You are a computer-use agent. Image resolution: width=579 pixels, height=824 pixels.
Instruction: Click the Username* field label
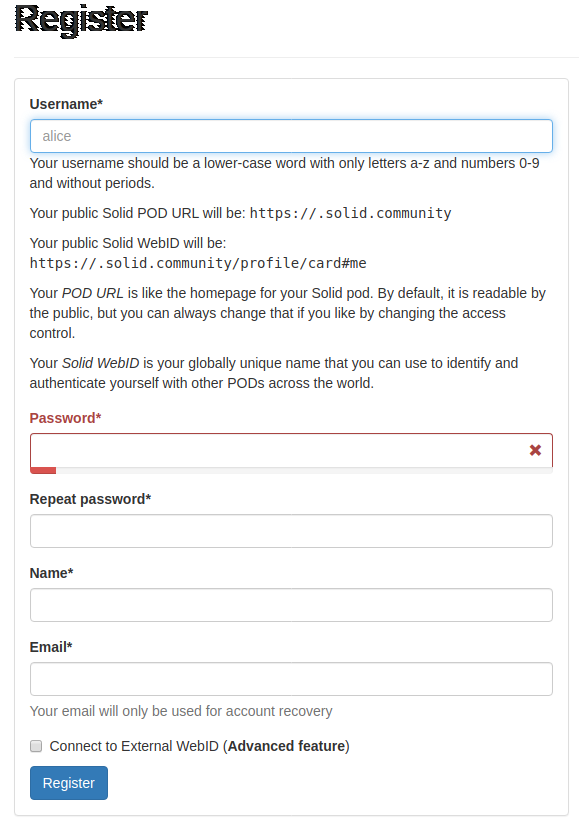[x=66, y=104]
